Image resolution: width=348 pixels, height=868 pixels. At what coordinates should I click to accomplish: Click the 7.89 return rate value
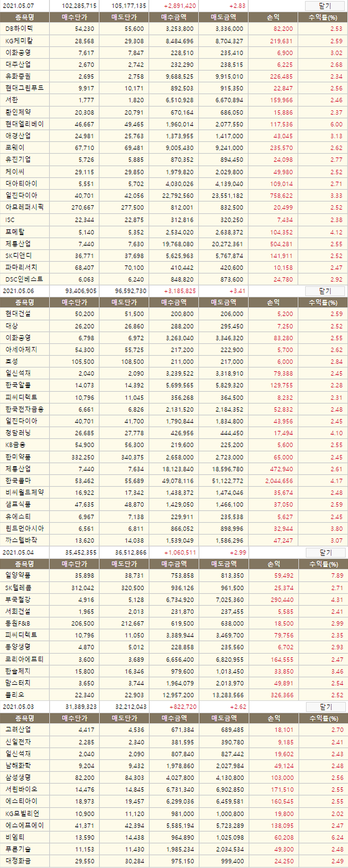(337, 576)
